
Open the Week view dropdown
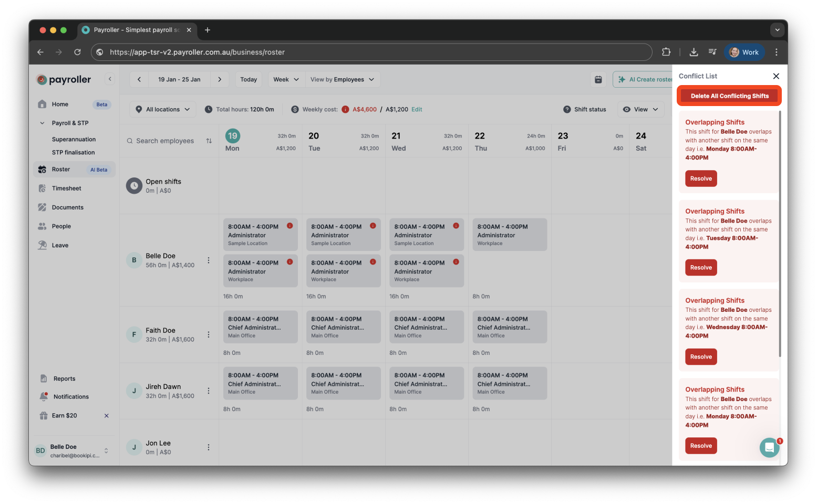[x=285, y=79]
